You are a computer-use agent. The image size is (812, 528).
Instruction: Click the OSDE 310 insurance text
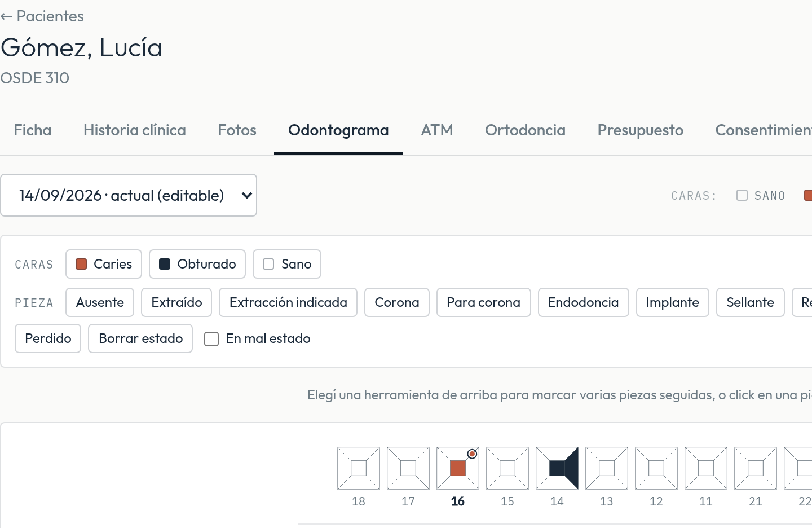click(35, 78)
